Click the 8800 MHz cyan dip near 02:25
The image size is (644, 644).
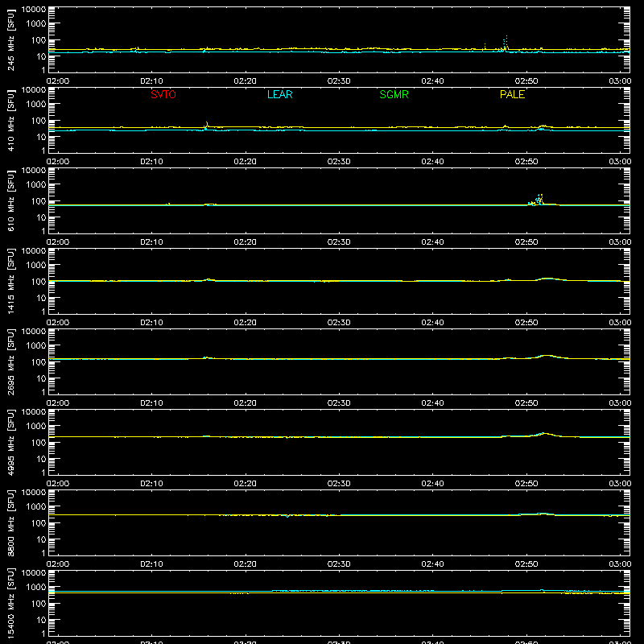287,516
